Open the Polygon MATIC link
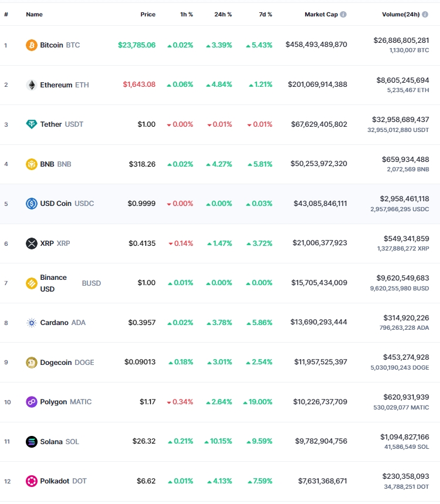This screenshot has height=504, width=440. 66,402
